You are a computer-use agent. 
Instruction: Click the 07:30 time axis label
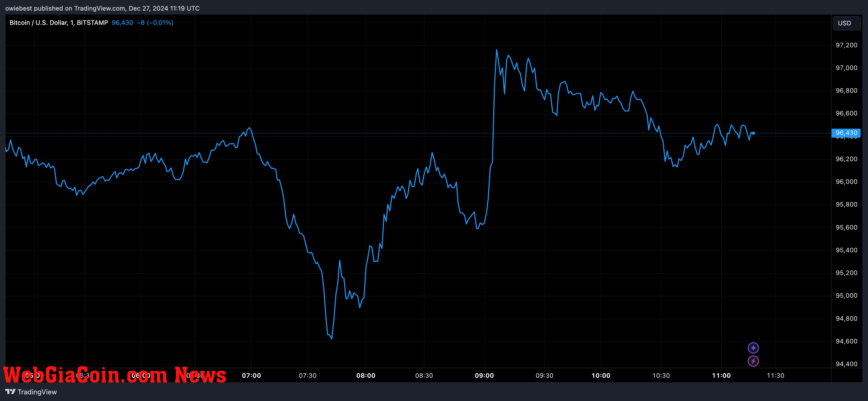(308, 376)
